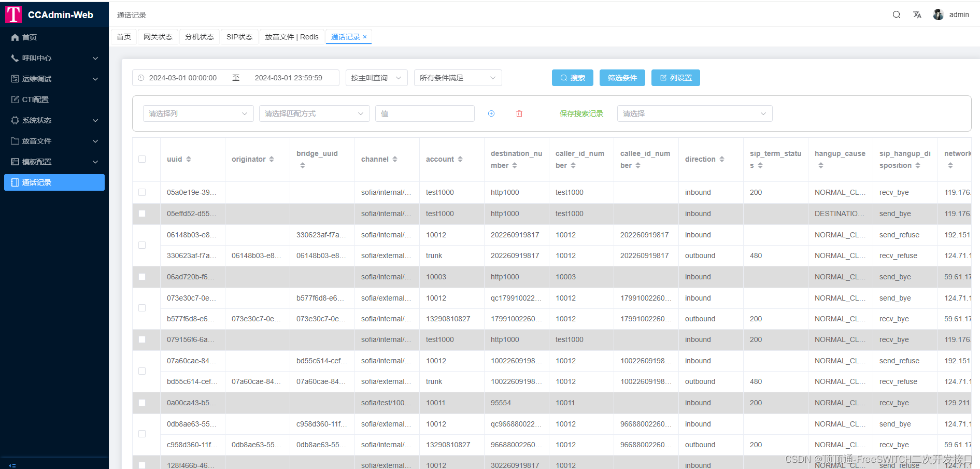Check the row group 06148b03-e8 checkbox
The width and height of the screenshot is (980, 469).
click(142, 245)
